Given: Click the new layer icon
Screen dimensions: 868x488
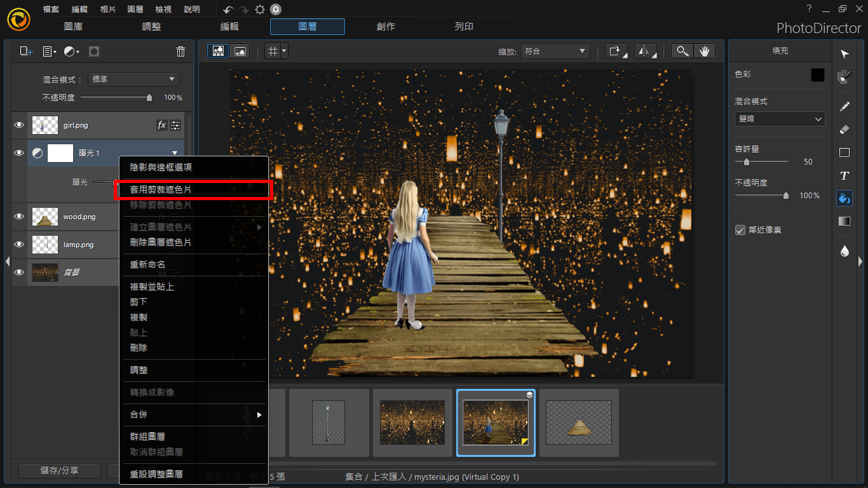Looking at the screenshot, I should pyautogui.click(x=26, y=51).
